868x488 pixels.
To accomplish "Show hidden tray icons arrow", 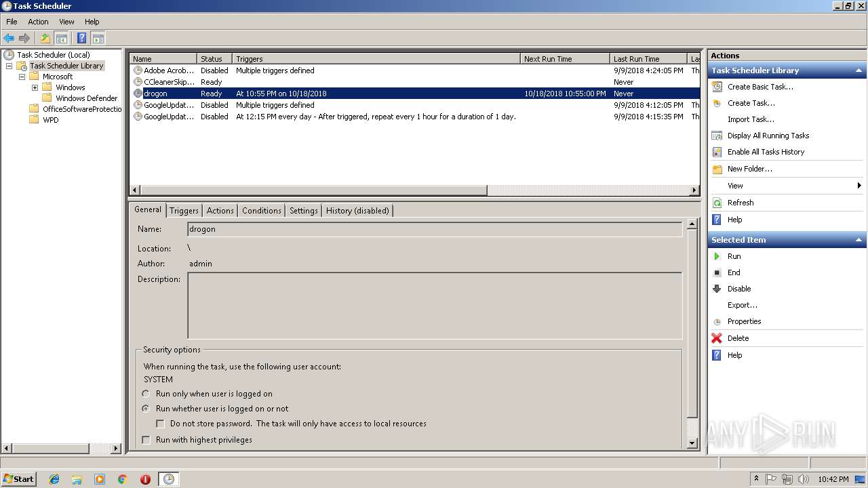I will [x=756, y=479].
